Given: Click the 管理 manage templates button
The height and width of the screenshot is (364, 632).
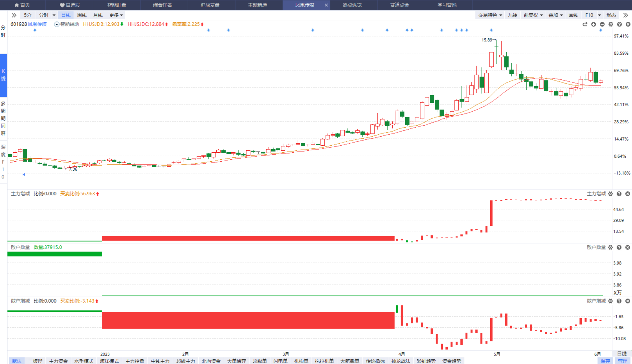Looking at the screenshot, I should [622, 361].
